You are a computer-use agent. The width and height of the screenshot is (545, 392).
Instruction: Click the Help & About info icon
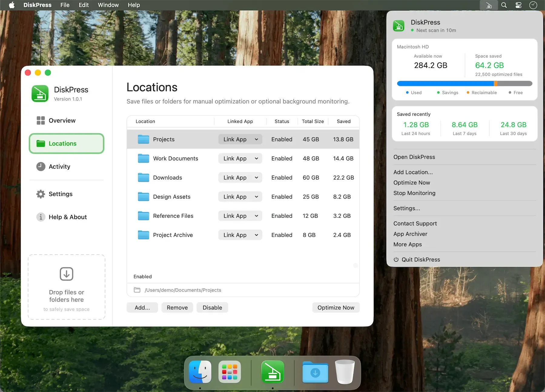point(41,217)
